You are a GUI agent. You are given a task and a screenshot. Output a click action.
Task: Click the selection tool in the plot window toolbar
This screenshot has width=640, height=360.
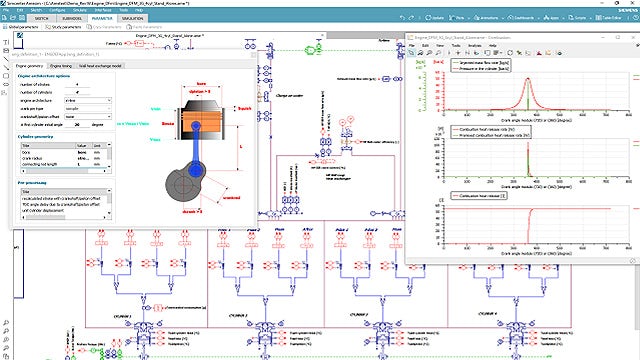411,53
